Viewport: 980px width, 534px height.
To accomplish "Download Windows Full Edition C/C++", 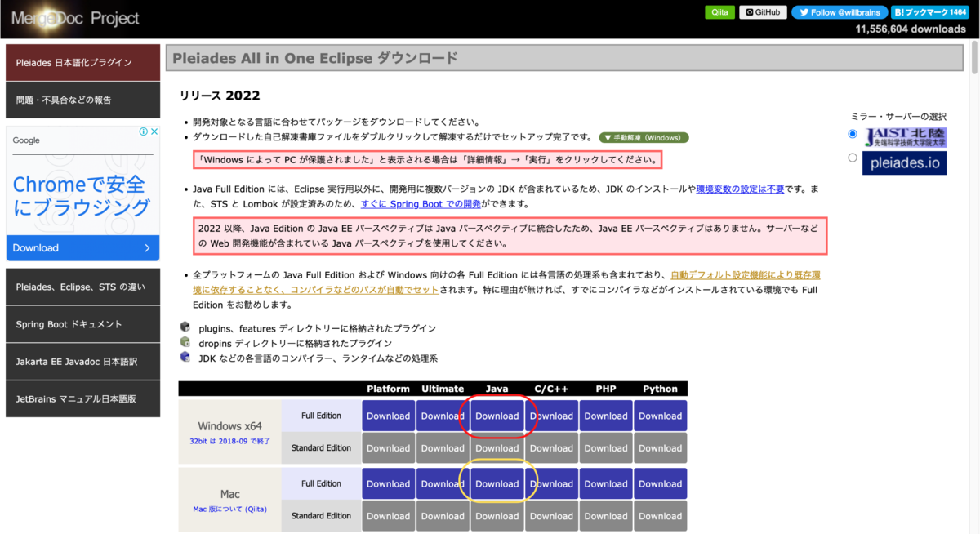I will pyautogui.click(x=551, y=416).
